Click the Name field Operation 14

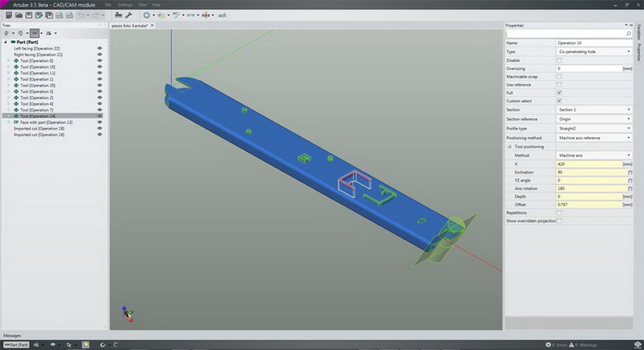tap(594, 43)
